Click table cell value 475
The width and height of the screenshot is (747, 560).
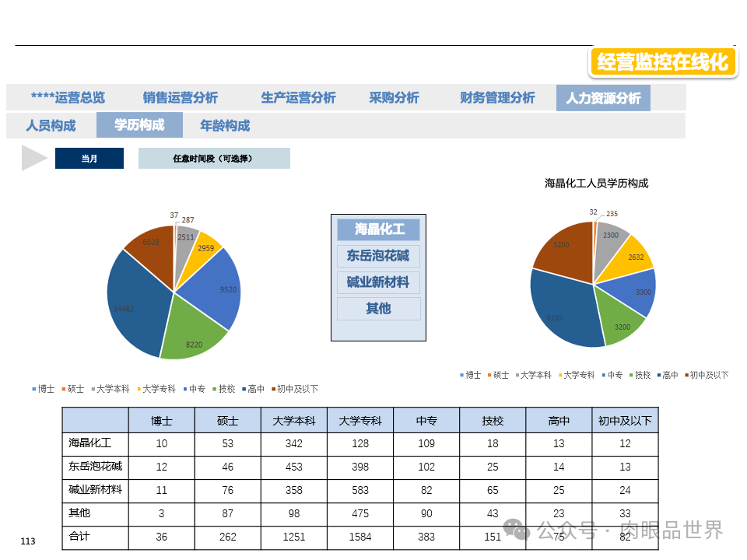click(360, 513)
